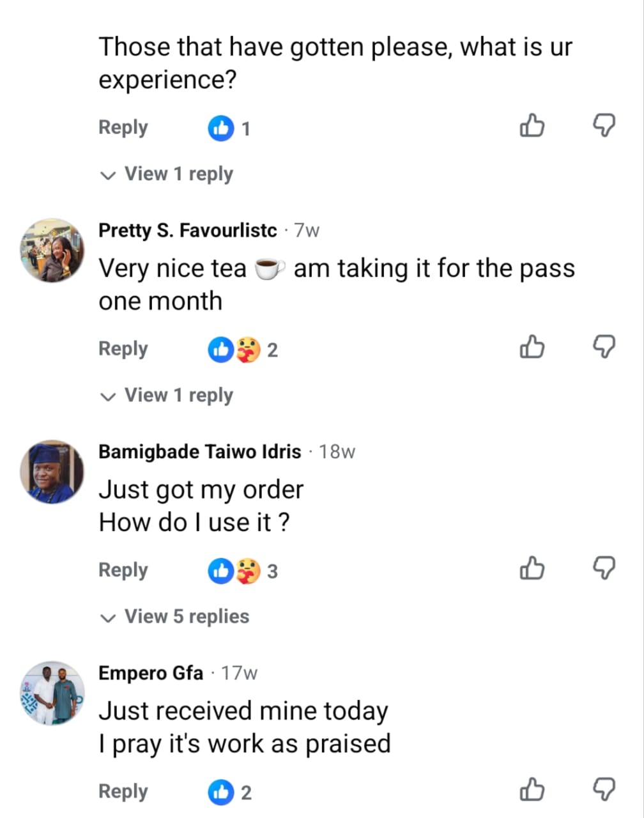
Task: Reply to Empero Gfa's comment
Action: [123, 791]
